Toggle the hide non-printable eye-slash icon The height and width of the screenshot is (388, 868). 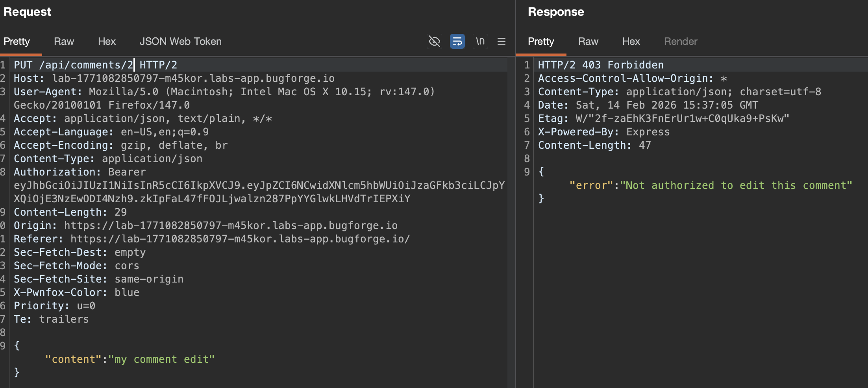point(434,41)
